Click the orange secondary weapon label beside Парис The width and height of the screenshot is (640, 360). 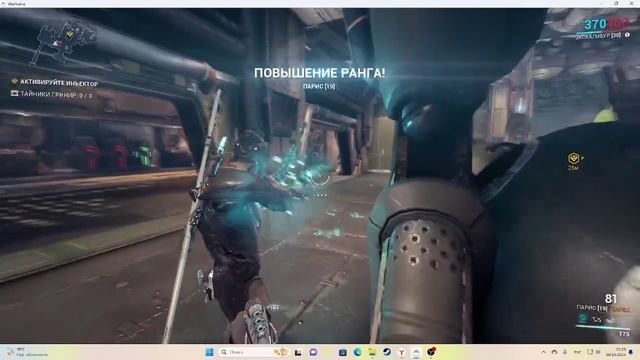coord(620,310)
